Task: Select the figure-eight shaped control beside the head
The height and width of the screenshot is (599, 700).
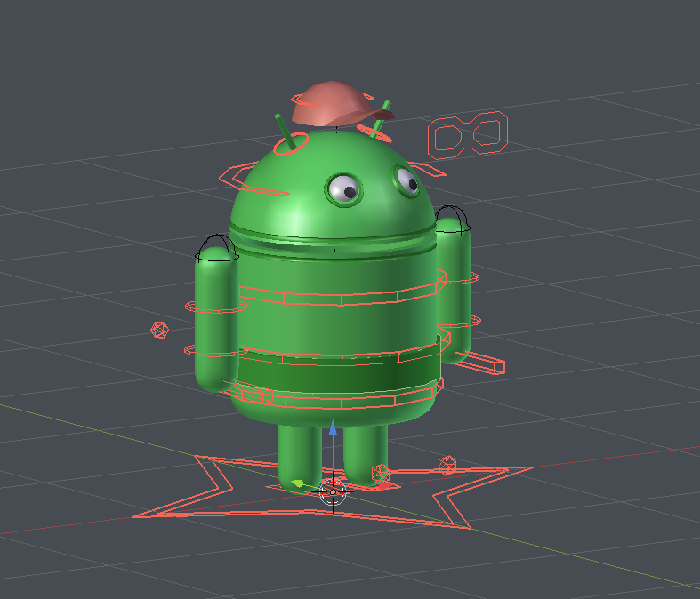Action: click(x=468, y=135)
